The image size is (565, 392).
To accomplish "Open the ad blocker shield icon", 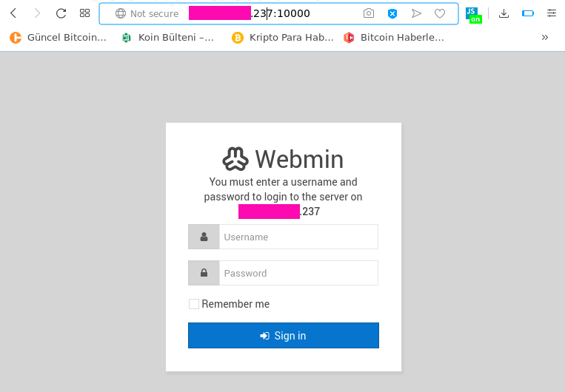I will click(392, 13).
